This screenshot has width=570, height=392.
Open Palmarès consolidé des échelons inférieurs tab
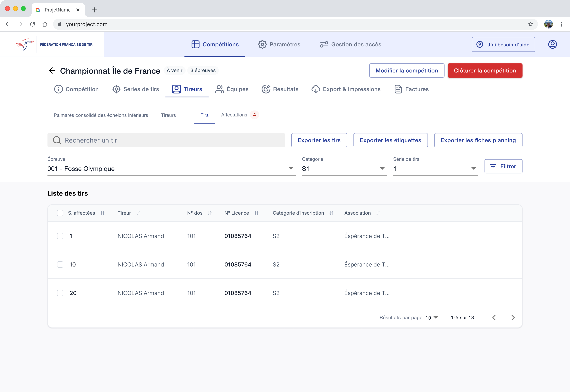click(x=101, y=115)
